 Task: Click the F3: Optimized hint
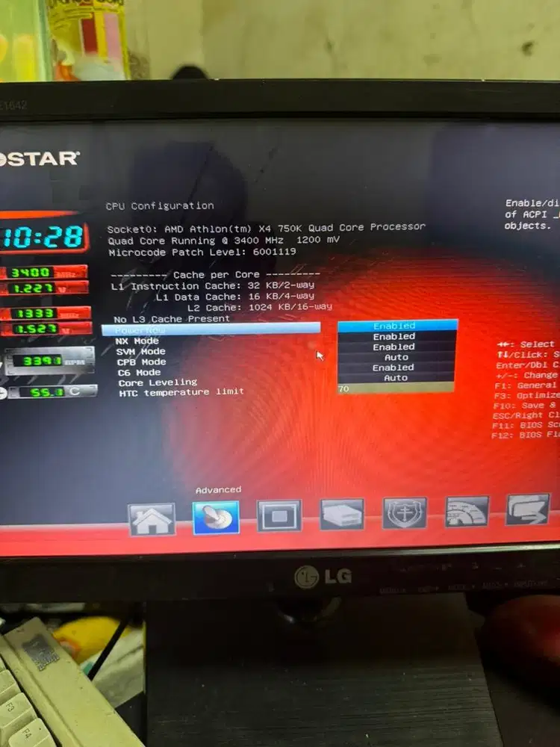526,395
